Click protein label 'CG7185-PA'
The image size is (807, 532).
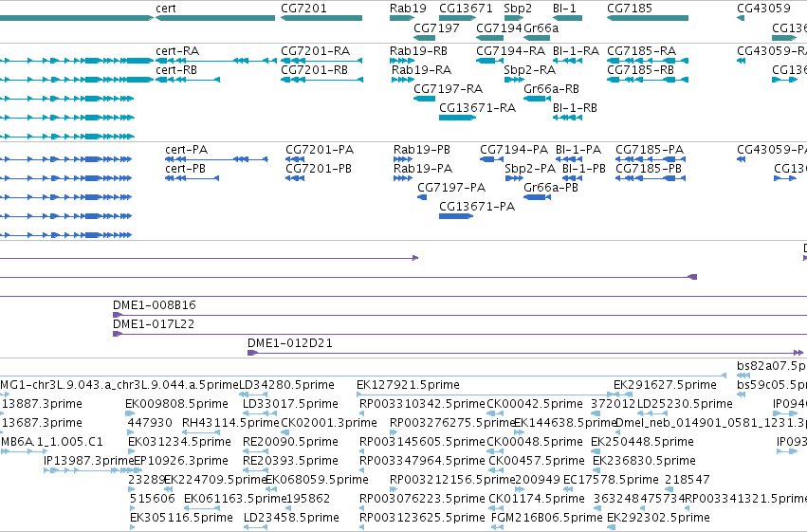(650, 150)
